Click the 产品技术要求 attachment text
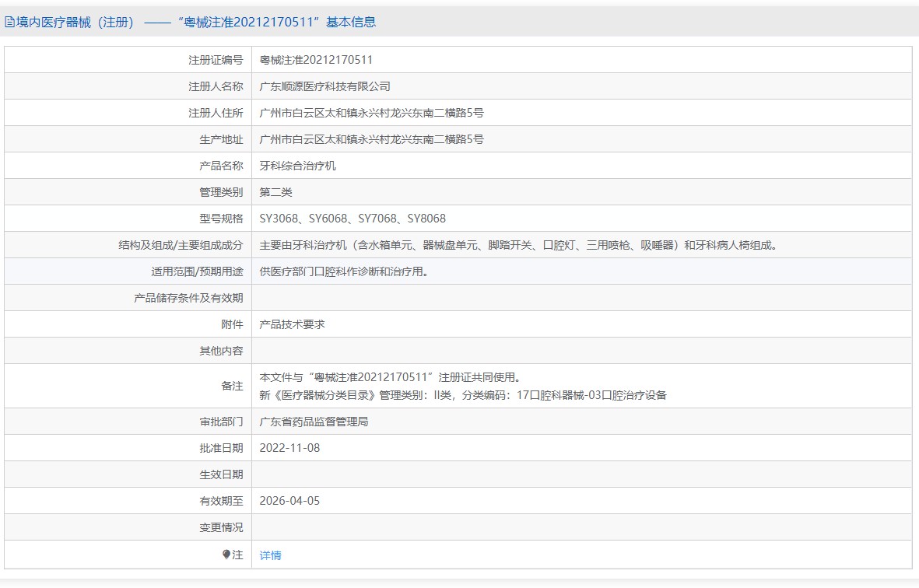919x588 pixels. point(292,324)
